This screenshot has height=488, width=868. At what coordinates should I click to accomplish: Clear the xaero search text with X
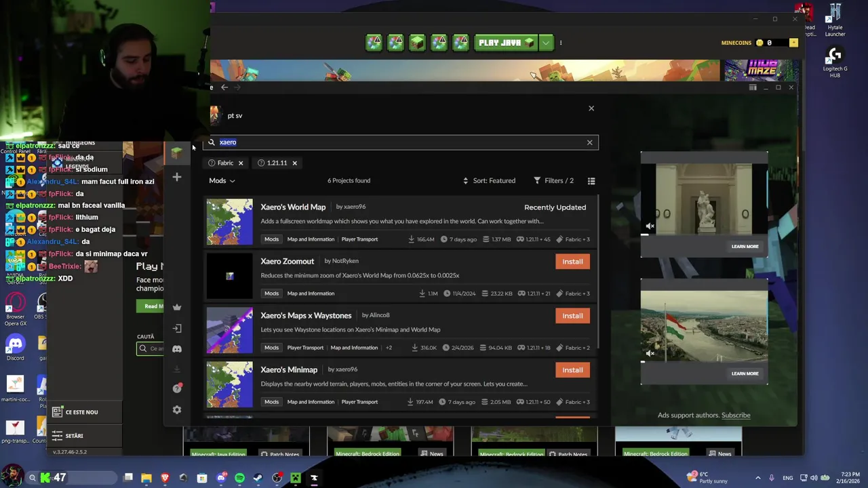(589, 142)
